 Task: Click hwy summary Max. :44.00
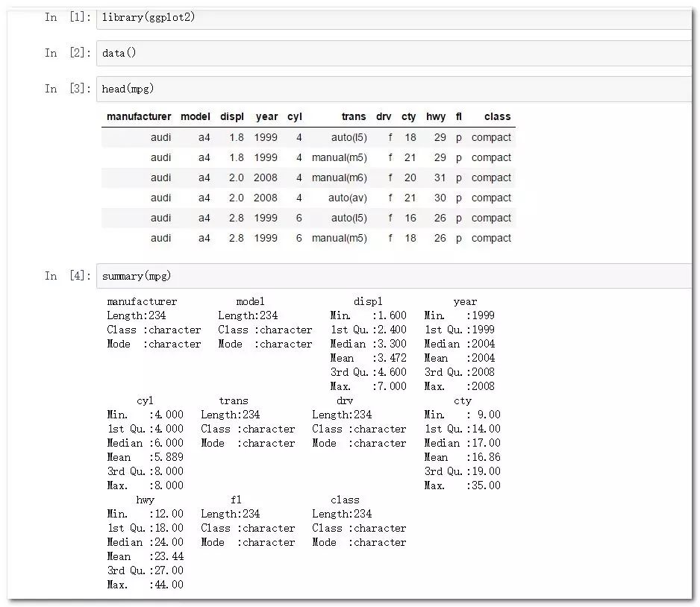[x=145, y=585]
